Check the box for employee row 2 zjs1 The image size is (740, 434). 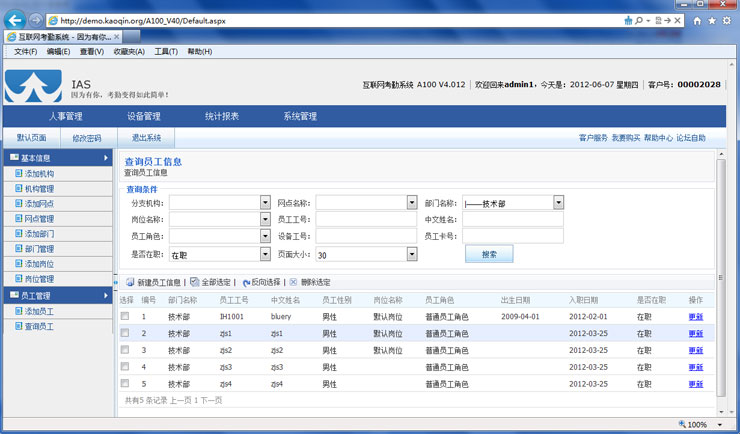pyautogui.click(x=125, y=333)
